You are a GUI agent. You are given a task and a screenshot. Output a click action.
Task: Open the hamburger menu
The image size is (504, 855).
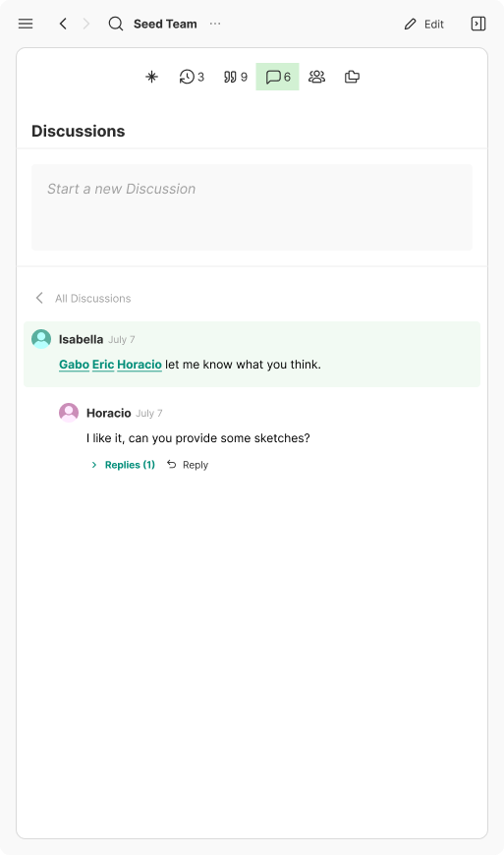point(26,24)
